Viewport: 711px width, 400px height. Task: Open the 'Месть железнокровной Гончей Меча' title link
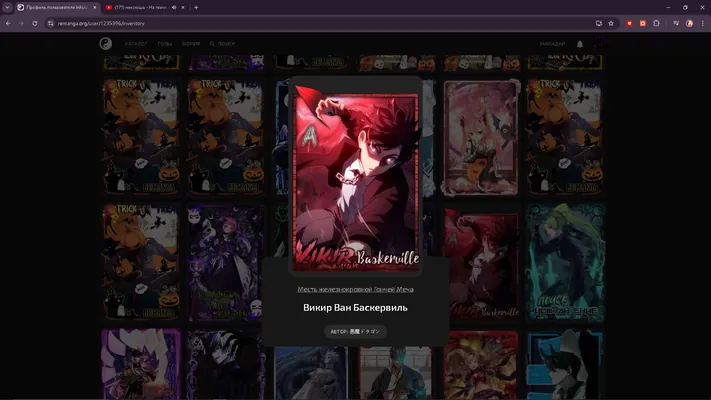(x=355, y=289)
